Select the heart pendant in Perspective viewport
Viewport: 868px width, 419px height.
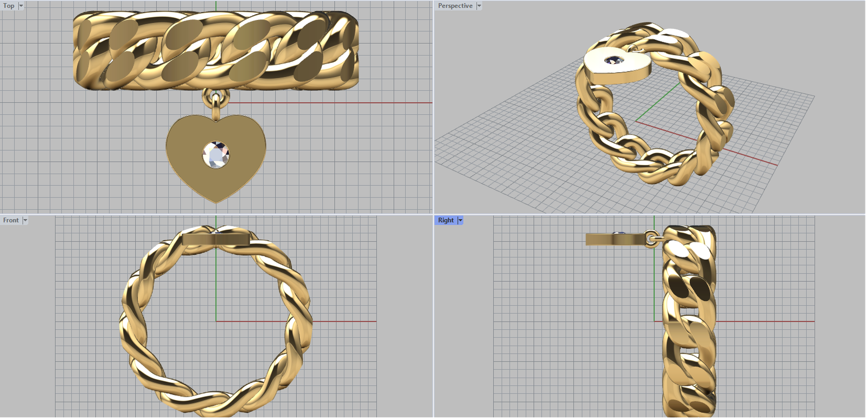[x=618, y=65]
